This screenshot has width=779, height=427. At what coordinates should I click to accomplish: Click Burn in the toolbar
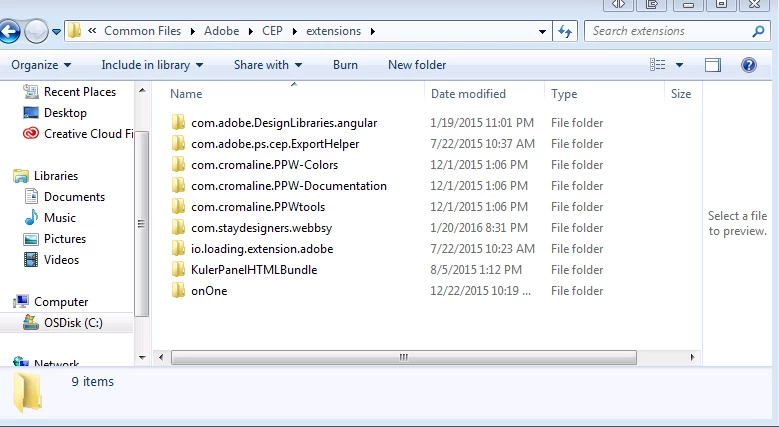coord(345,65)
